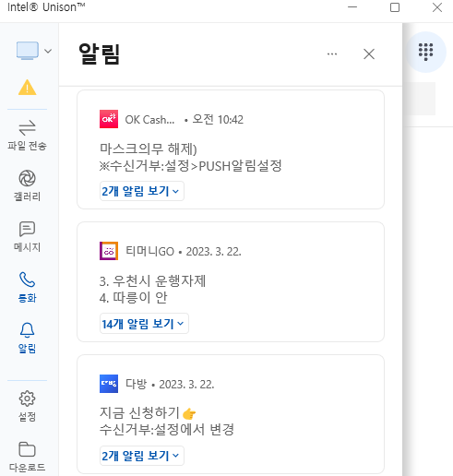
Task: Expand OK Cashbag 2개 알림 보기
Action: [142, 191]
